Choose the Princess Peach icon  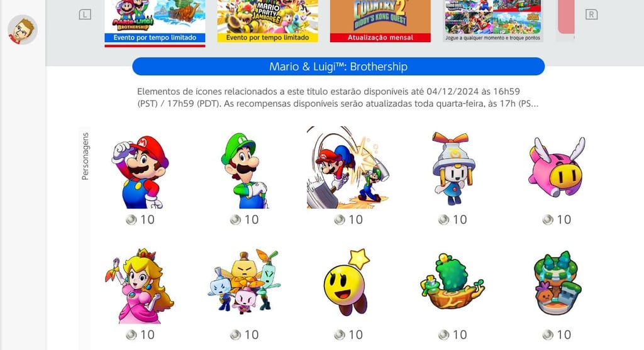point(140,286)
